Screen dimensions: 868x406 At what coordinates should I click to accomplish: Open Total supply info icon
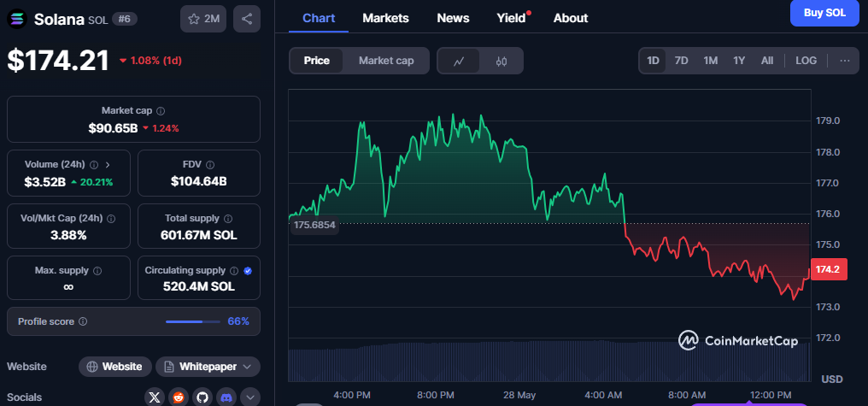click(228, 218)
